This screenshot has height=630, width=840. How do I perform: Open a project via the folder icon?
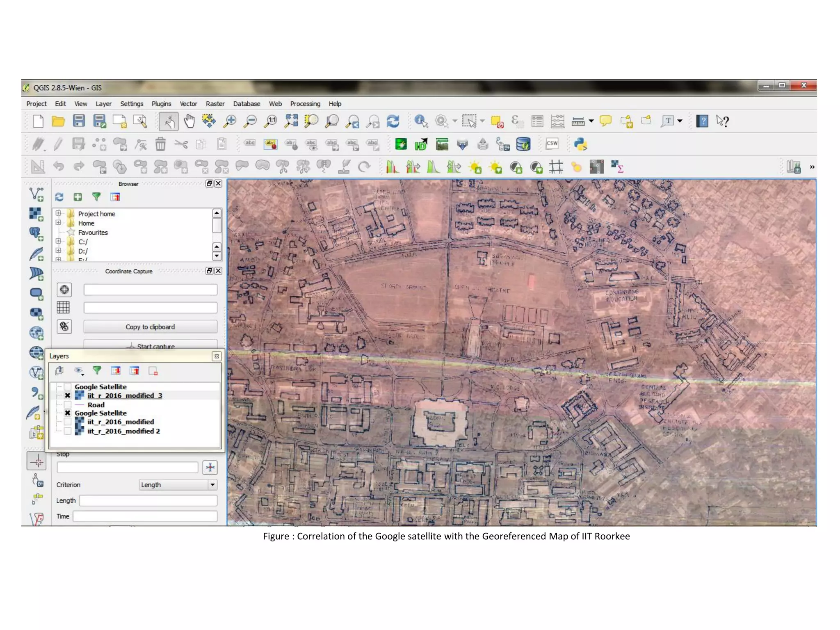(58, 121)
